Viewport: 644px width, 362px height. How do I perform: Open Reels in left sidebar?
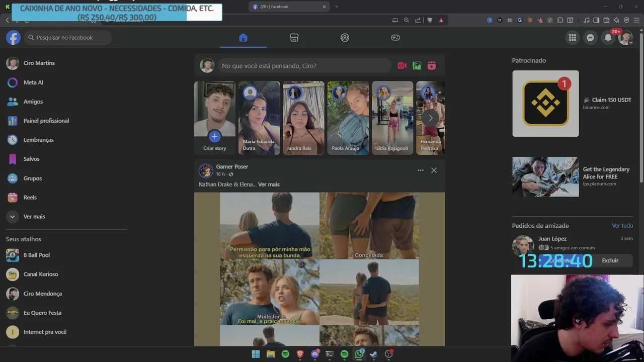(x=65, y=198)
